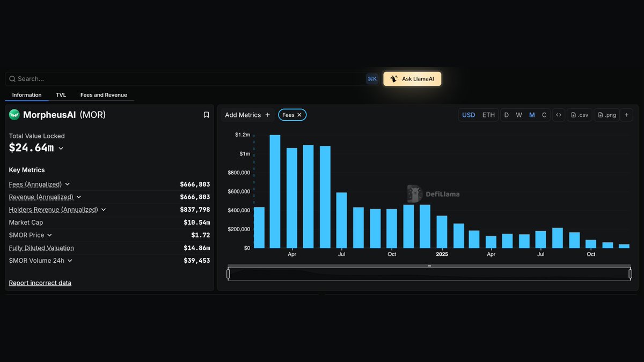Open the Fees and Revenue tab
Image resolution: width=644 pixels, height=362 pixels.
tap(103, 95)
